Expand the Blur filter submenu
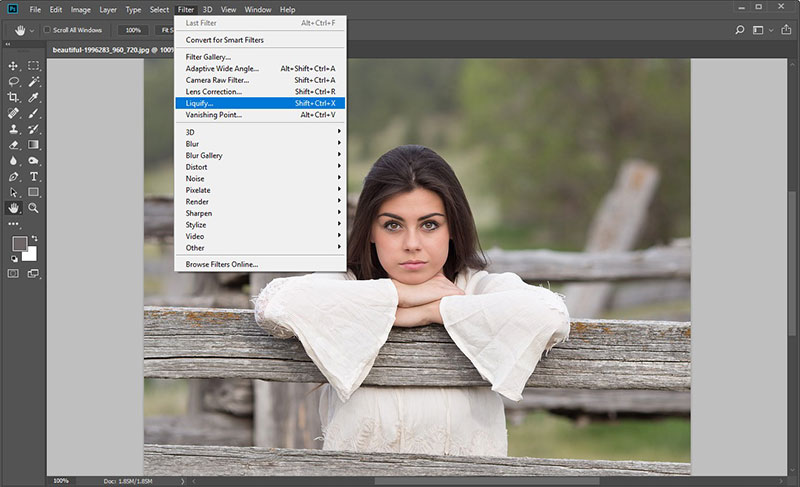800x487 pixels. pyautogui.click(x=260, y=144)
